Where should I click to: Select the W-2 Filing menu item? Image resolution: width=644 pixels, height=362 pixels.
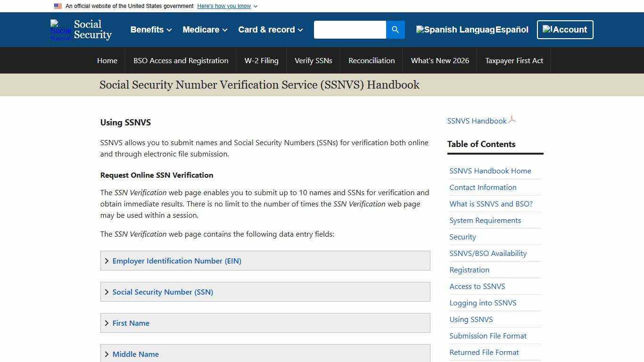click(261, 60)
